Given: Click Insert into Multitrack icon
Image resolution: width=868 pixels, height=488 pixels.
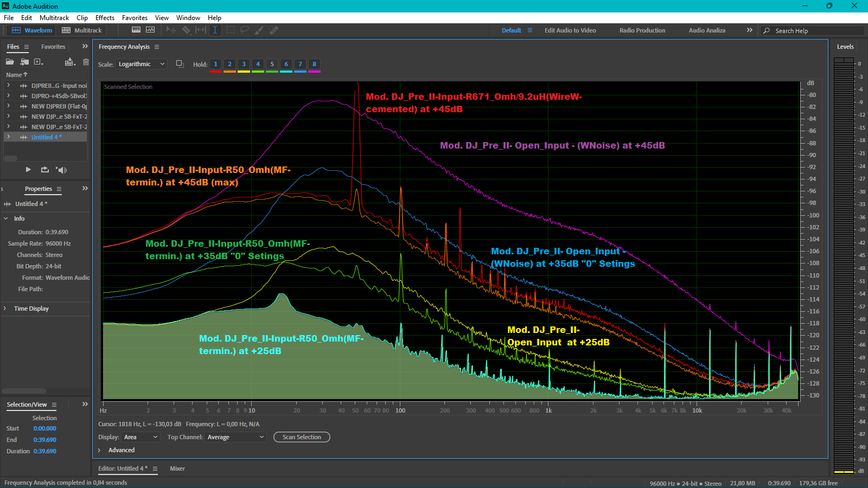Looking at the screenshot, I should (x=69, y=62).
